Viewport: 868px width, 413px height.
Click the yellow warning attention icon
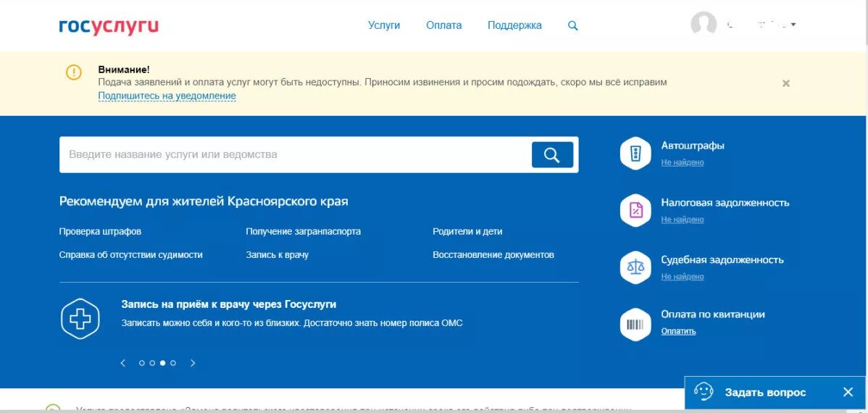coord(74,72)
